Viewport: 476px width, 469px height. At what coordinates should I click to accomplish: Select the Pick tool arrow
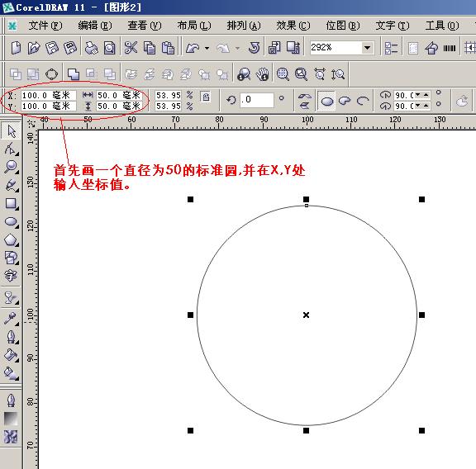(11, 130)
